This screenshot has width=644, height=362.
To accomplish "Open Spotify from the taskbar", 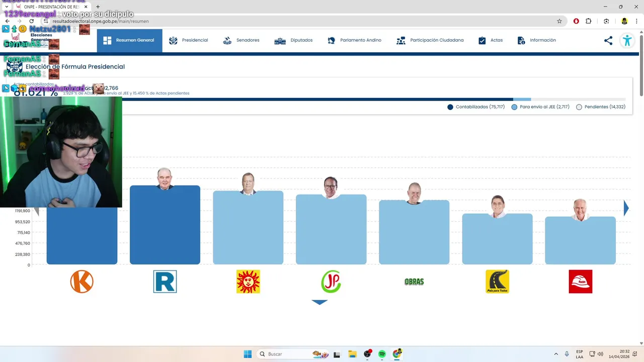I will 382,354.
